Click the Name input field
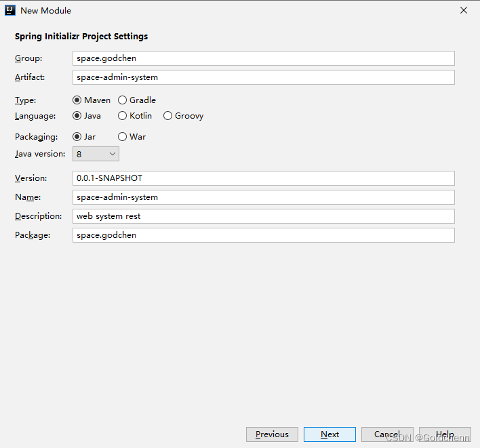 pos(264,197)
